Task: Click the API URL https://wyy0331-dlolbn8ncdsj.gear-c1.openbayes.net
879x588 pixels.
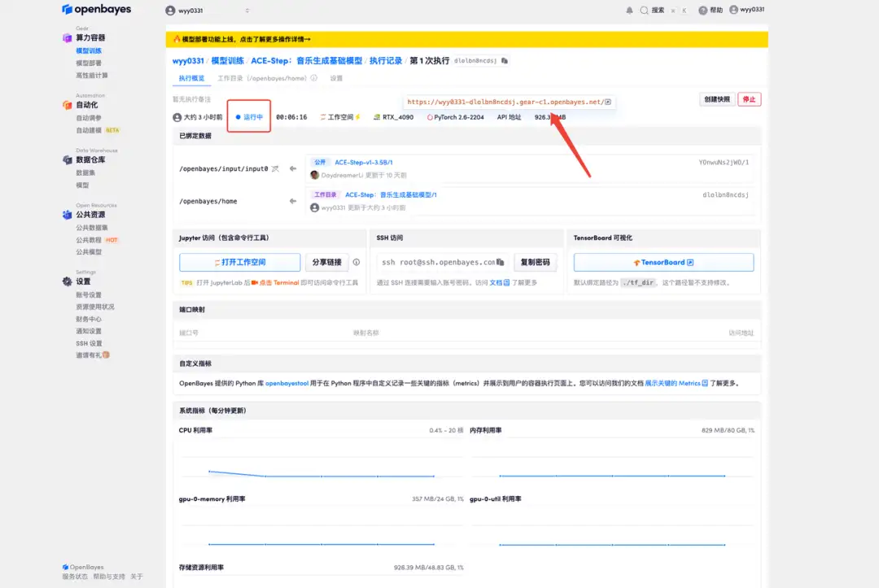Action: point(505,102)
